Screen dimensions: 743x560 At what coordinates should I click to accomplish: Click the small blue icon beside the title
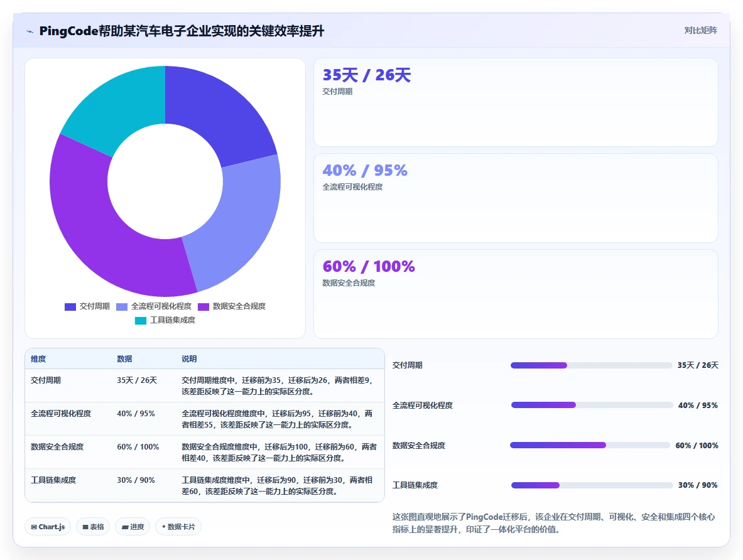30,31
